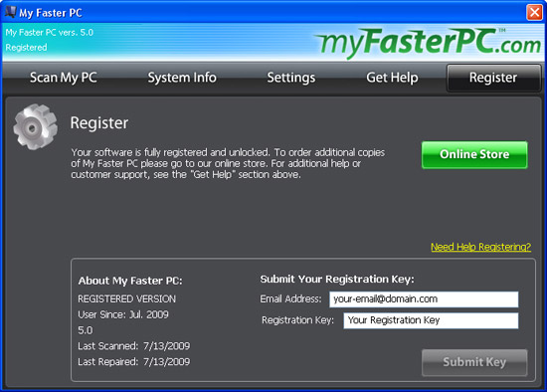The width and height of the screenshot is (547, 392).
Task: Click the 'Last Repaired: 7/13/2009' text
Action: pyautogui.click(x=134, y=362)
